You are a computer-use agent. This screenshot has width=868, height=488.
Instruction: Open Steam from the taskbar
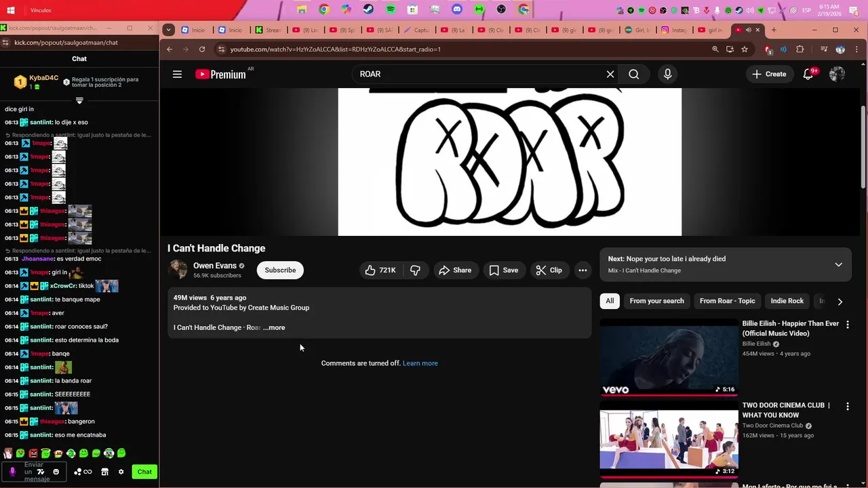coord(368,9)
